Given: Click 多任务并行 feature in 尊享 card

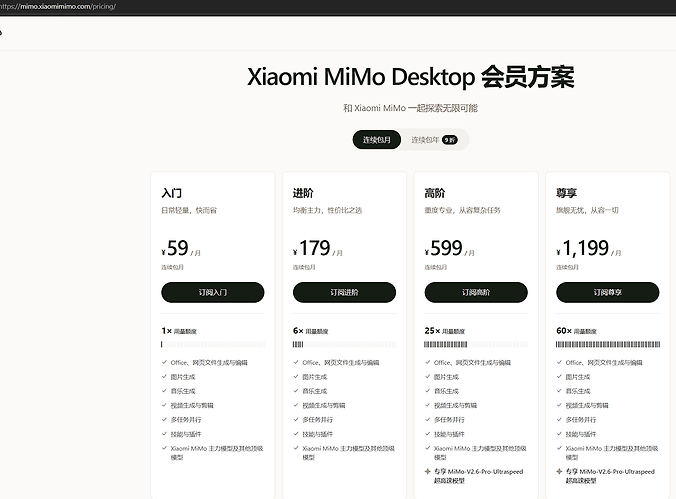Looking at the screenshot, I should (x=581, y=420).
